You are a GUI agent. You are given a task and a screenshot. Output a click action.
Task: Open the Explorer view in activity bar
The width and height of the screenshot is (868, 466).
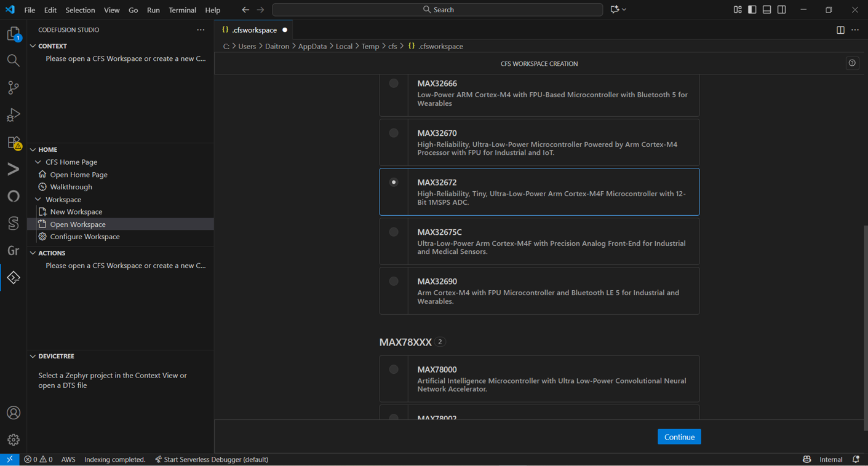pyautogui.click(x=14, y=34)
